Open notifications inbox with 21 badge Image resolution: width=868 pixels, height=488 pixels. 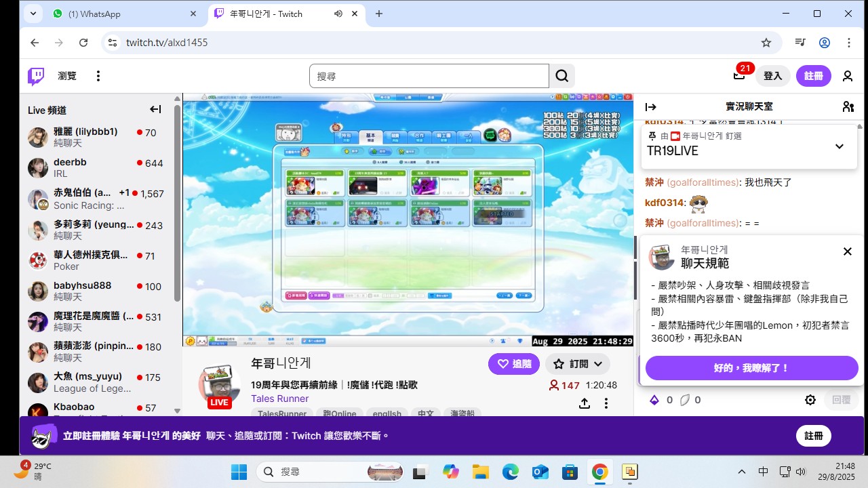(739, 76)
